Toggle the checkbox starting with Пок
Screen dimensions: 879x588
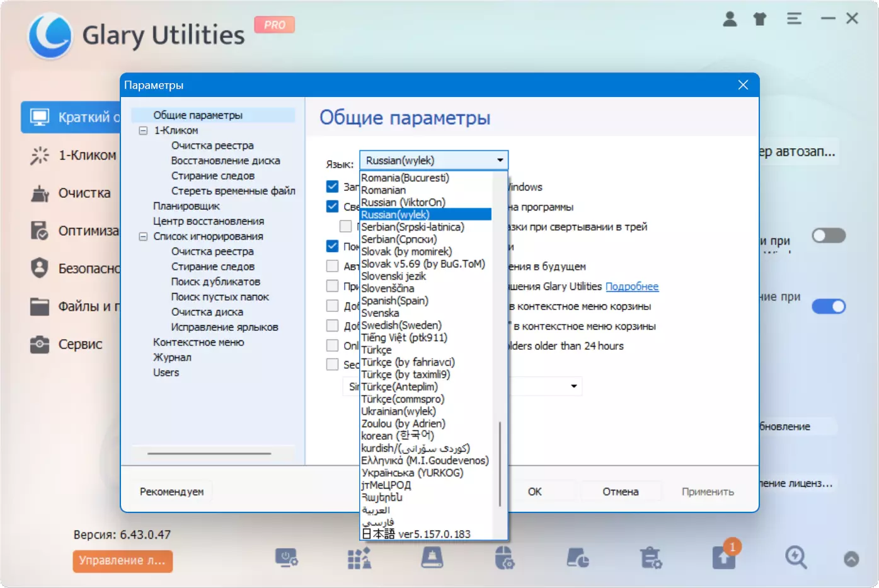coord(332,246)
